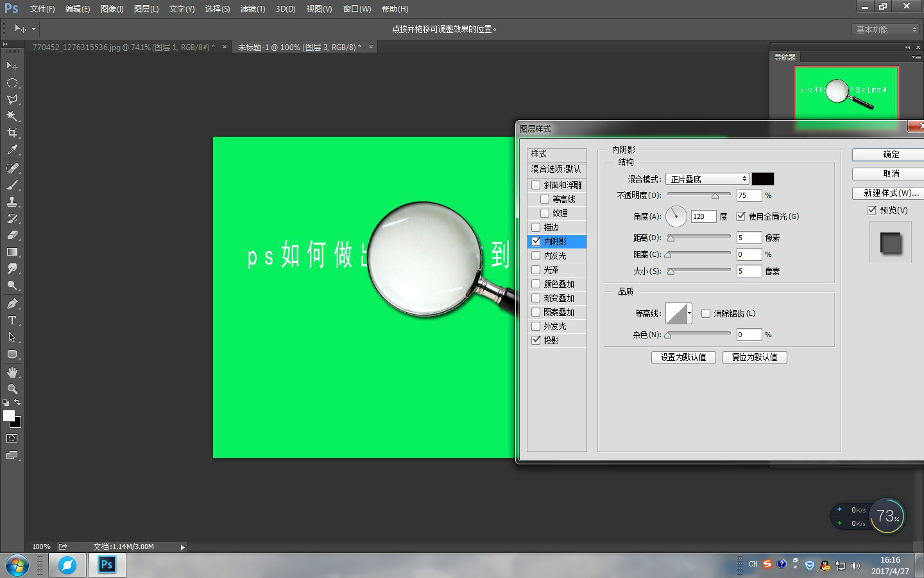Choose the Healing Brush bandage tool

point(12,168)
